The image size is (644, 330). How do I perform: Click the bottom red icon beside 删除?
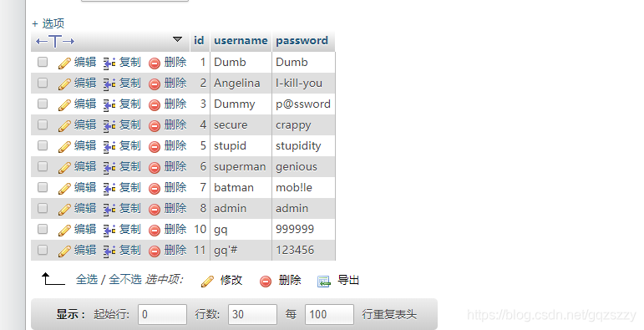coord(266,282)
